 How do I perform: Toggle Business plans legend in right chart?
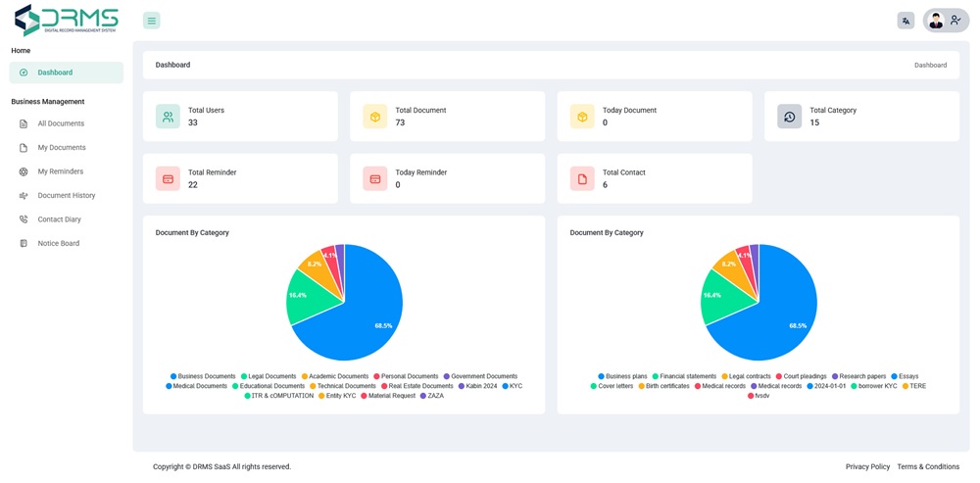coord(622,376)
